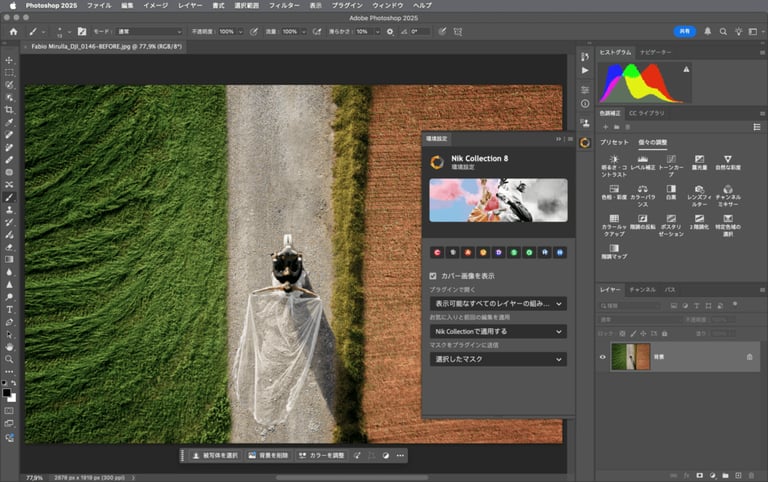Switch to the チャンネル tab
The image size is (768, 482).
[642, 289]
